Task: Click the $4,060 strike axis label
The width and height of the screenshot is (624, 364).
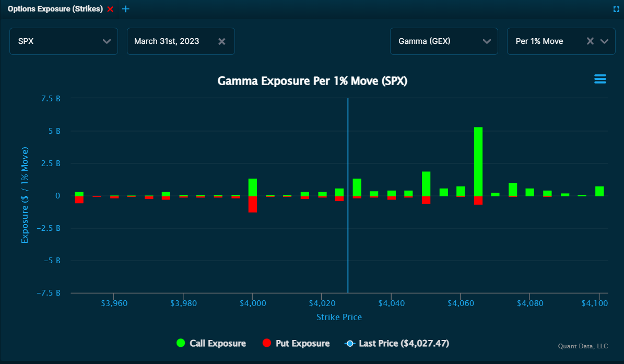Action: tap(461, 303)
